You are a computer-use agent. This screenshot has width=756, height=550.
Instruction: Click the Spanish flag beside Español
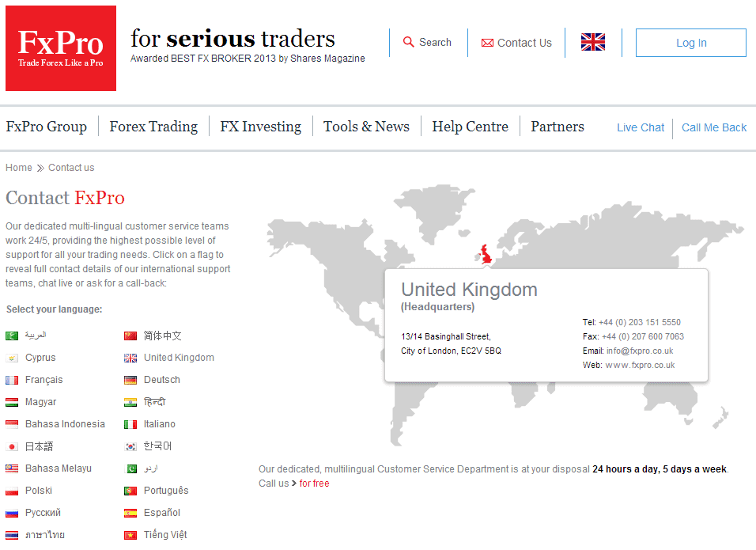pyautogui.click(x=130, y=514)
